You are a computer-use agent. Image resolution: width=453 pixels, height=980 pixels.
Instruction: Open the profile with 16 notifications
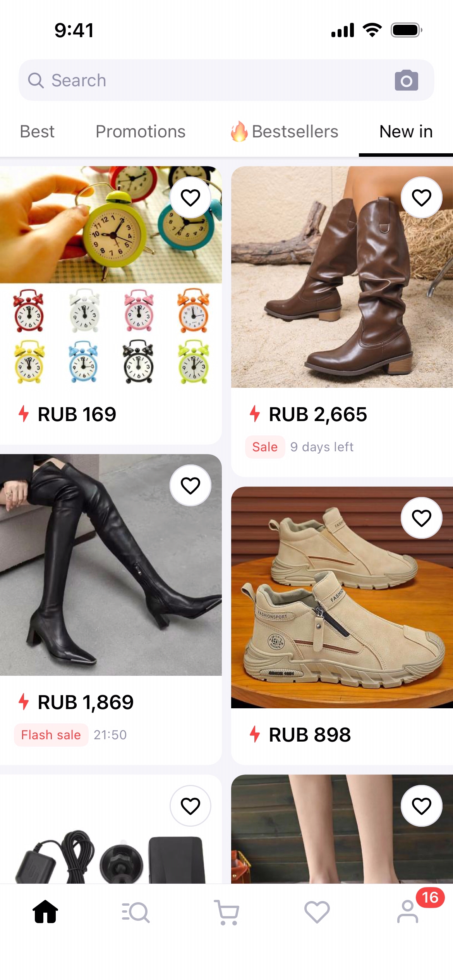(x=408, y=911)
